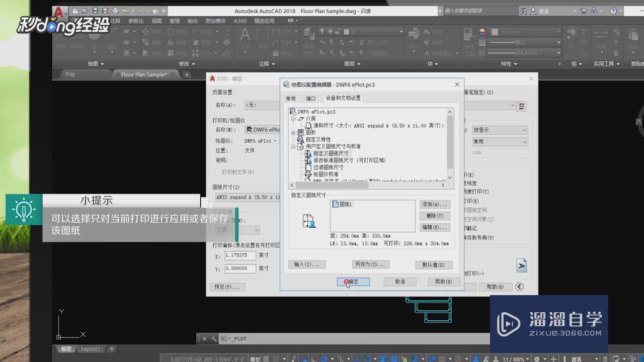Screen dimensions: 644x362
Task: Click the search keyword input box
Action: (x=480, y=11)
